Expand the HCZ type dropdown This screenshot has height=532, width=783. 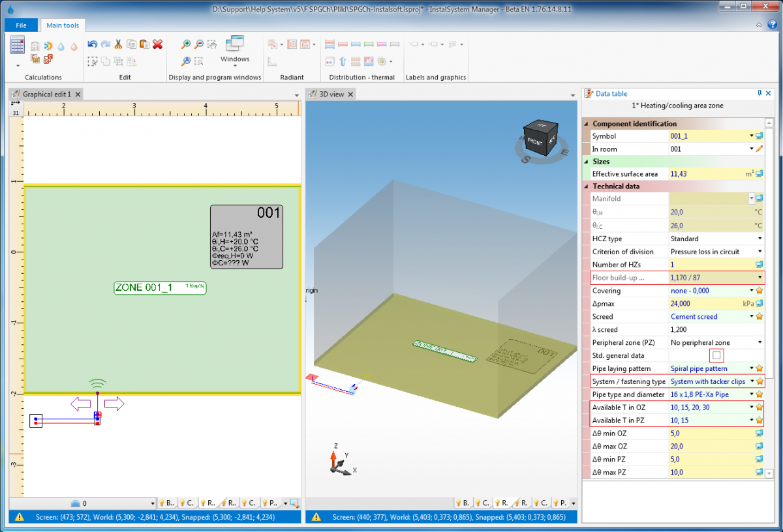click(760, 239)
